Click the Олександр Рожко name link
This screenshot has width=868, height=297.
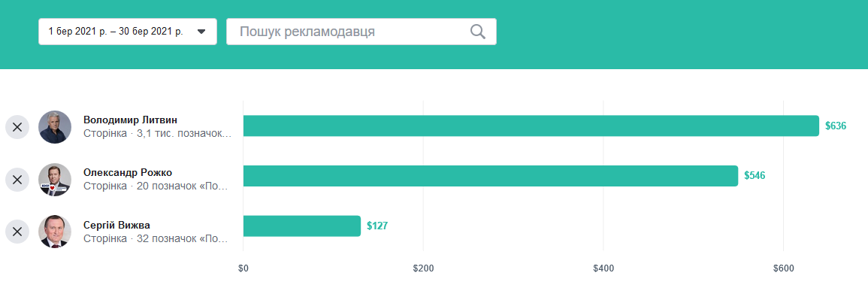128,173
